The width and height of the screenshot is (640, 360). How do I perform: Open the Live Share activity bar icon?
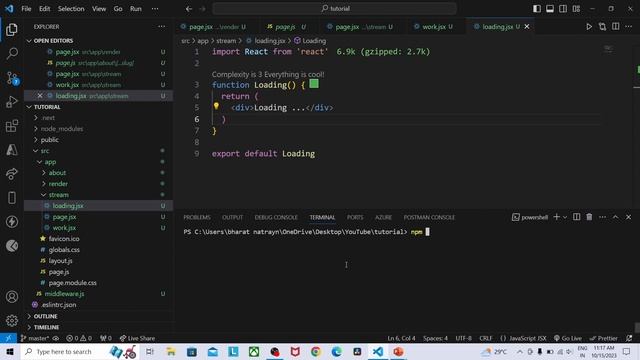(x=12, y=174)
